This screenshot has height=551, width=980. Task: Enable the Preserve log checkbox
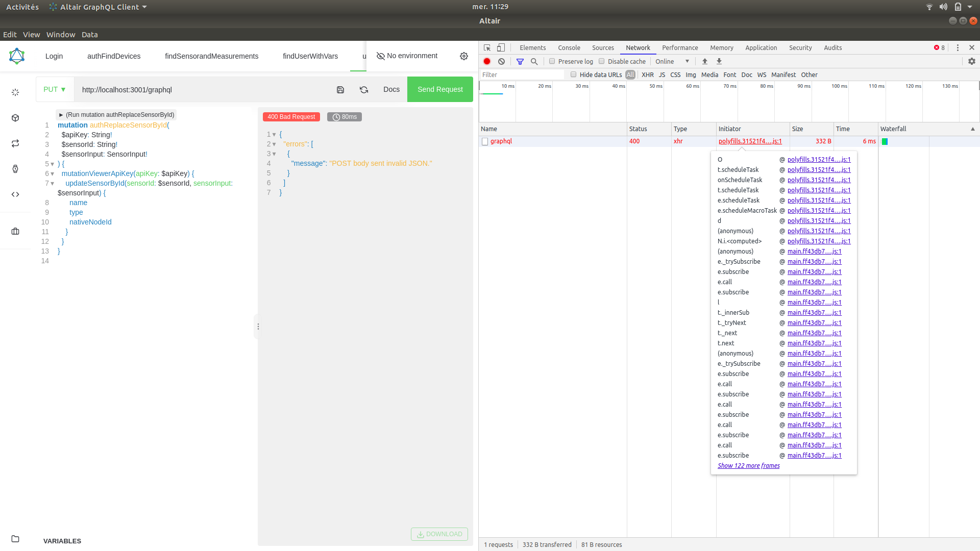coord(552,61)
